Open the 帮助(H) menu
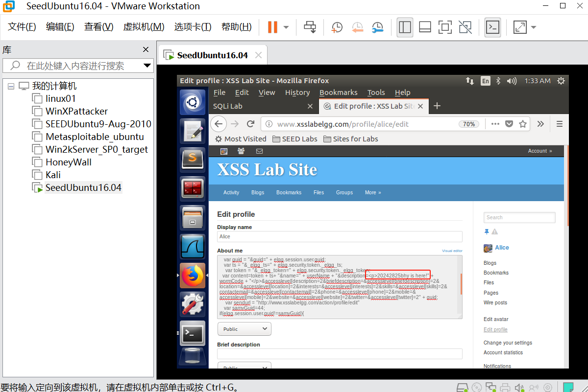This screenshot has height=392, width=588. (237, 27)
